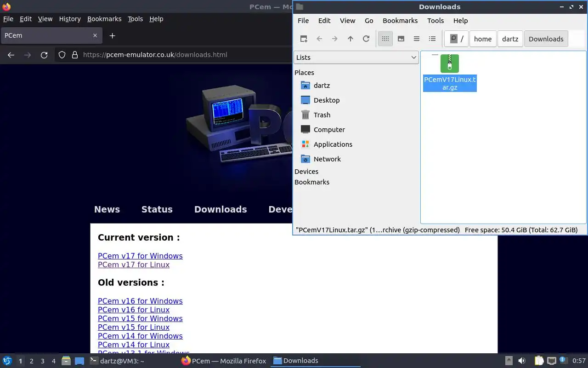Download PCem v15 for Windows

(x=140, y=318)
